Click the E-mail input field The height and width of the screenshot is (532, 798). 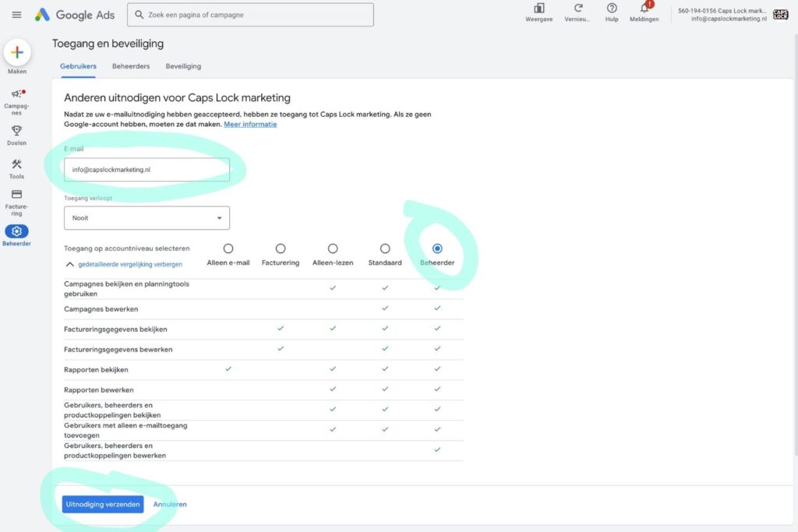[147, 169]
